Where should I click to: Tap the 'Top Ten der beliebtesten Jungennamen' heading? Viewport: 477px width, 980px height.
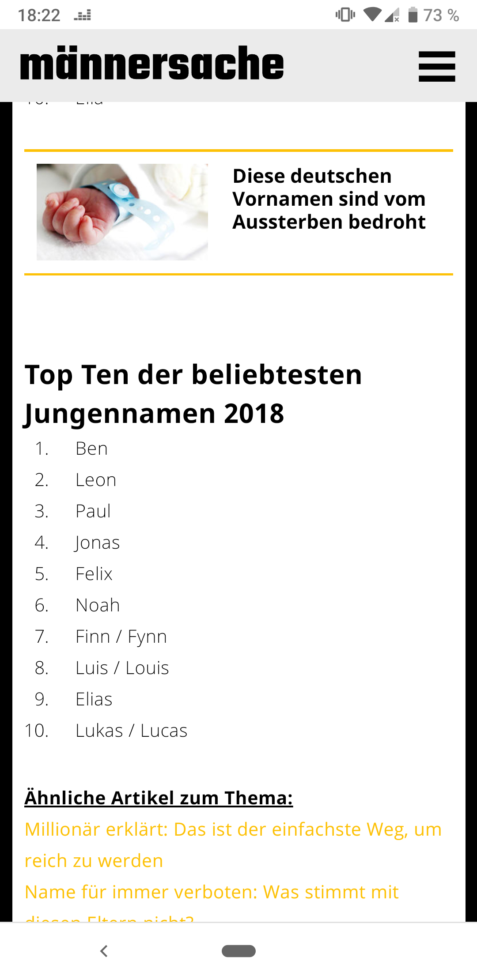[193, 394]
